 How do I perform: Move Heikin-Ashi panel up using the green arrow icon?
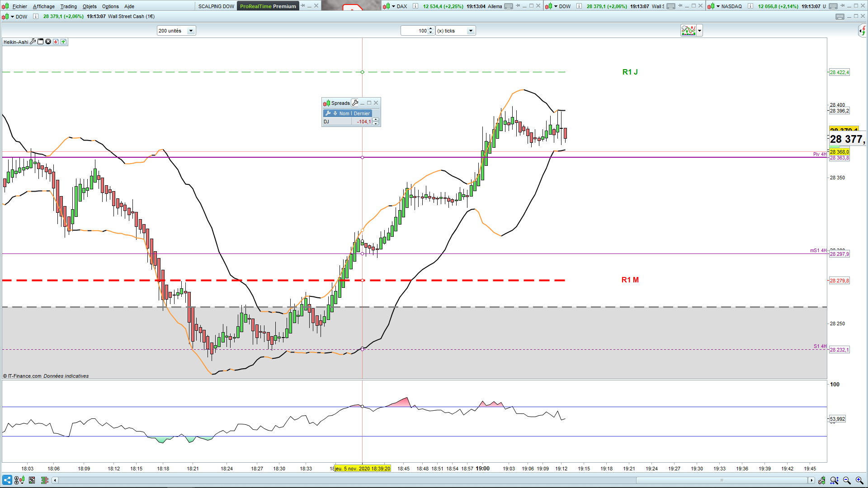pos(63,42)
